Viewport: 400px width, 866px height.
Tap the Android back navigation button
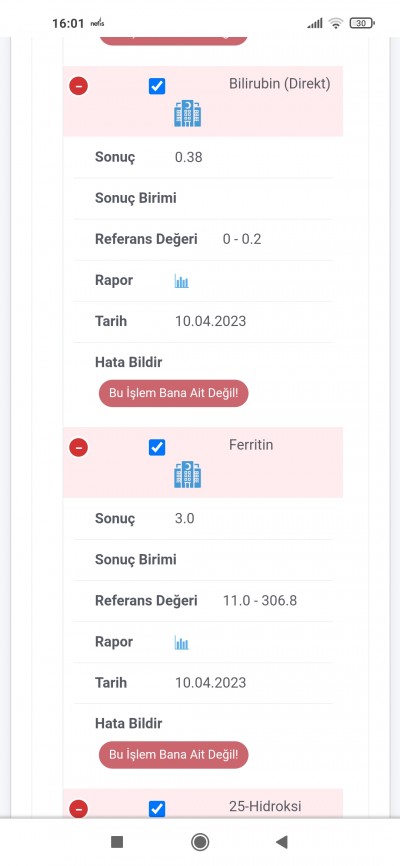click(282, 842)
